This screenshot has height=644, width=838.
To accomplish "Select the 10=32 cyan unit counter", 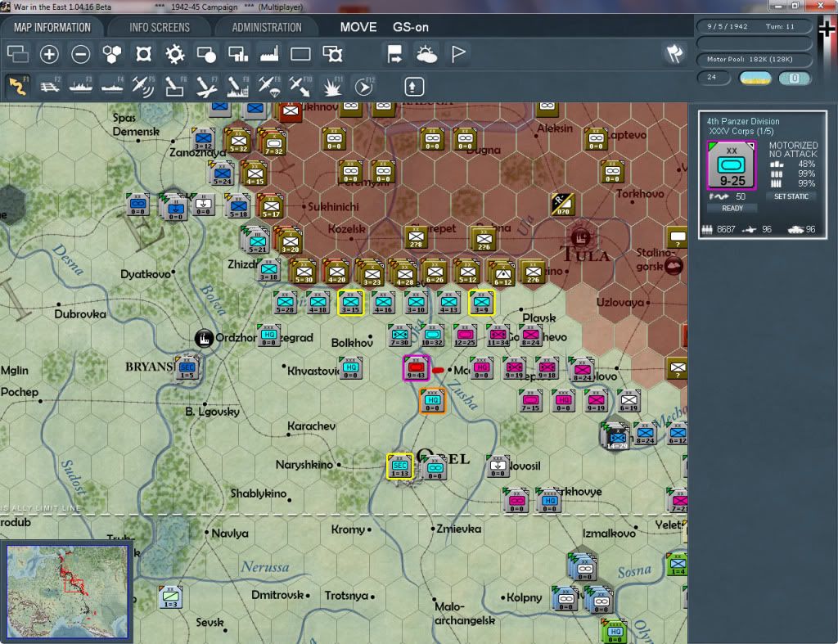I will tap(432, 336).
